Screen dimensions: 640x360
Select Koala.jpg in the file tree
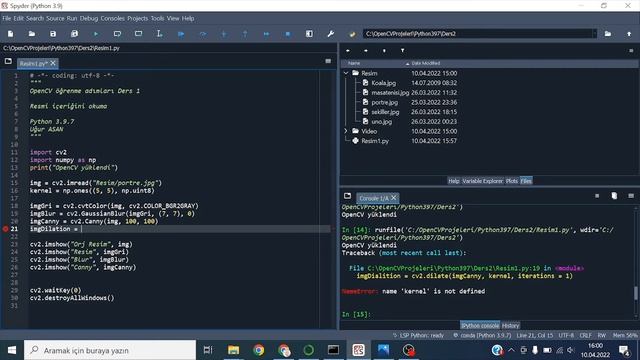pos(383,83)
